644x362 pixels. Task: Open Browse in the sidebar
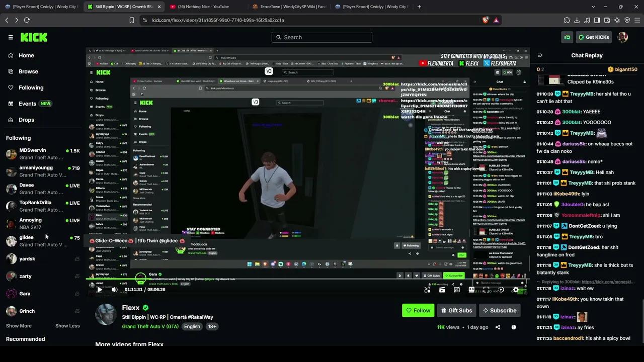[x=28, y=71]
